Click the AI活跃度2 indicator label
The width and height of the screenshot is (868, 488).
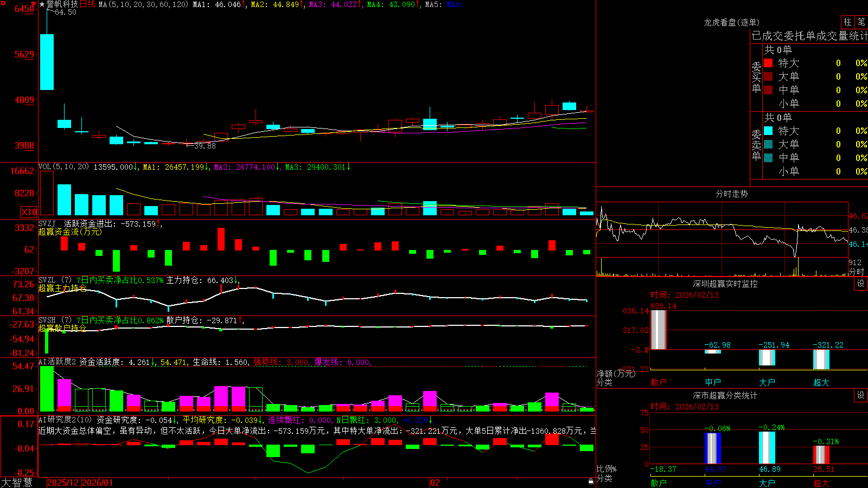coord(57,362)
